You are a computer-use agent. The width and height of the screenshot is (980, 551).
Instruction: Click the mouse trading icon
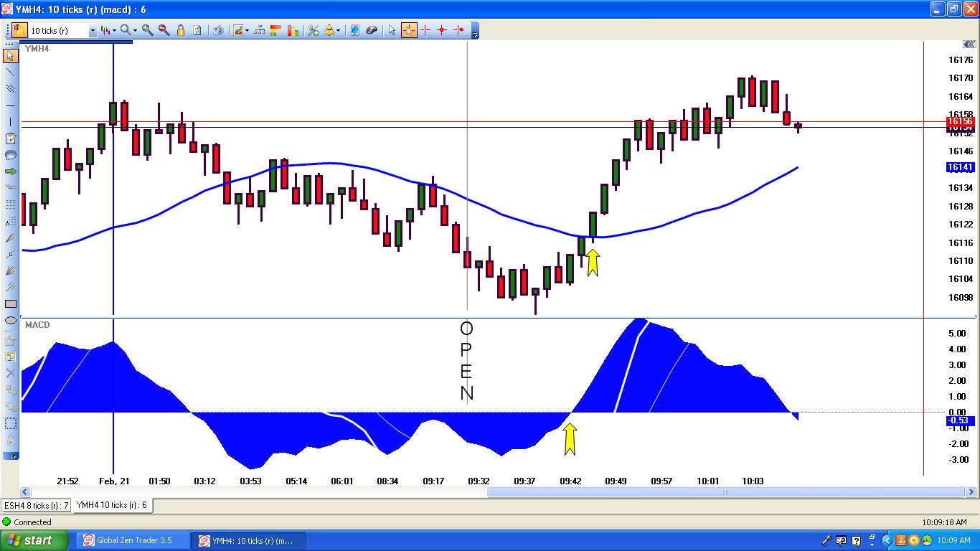pyautogui.click(x=371, y=30)
